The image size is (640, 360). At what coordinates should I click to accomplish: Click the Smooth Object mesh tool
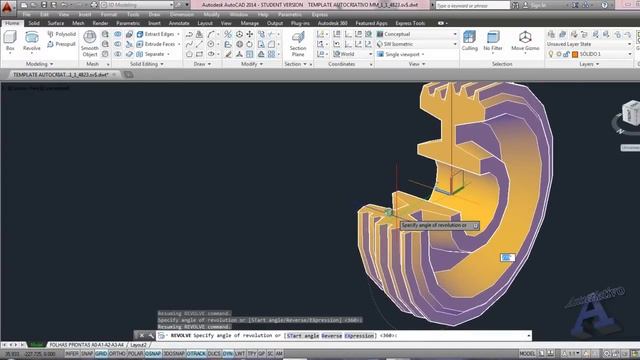point(89,43)
